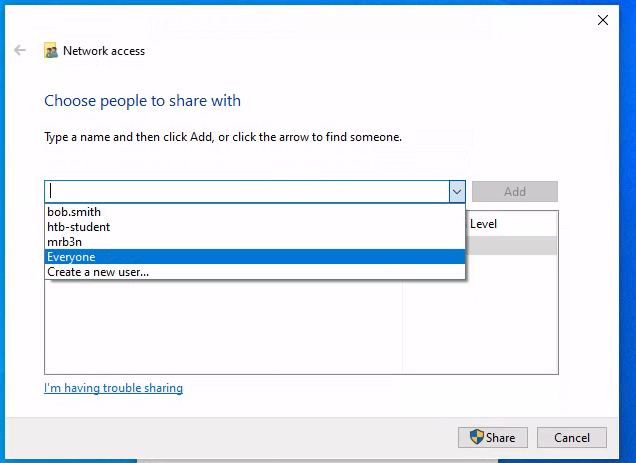Viewport: 636px width, 463px height.
Task: Click the Permission Level column header
Action: (483, 224)
